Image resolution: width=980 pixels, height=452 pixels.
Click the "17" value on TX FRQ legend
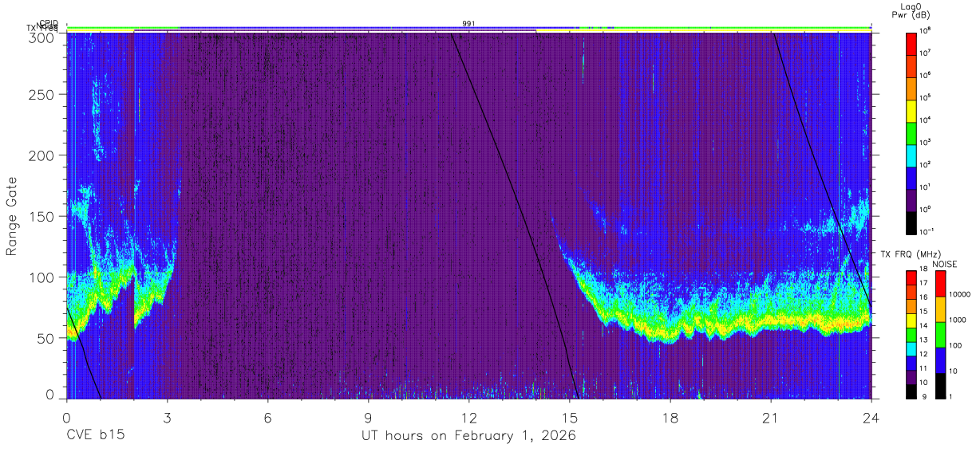pos(924,283)
